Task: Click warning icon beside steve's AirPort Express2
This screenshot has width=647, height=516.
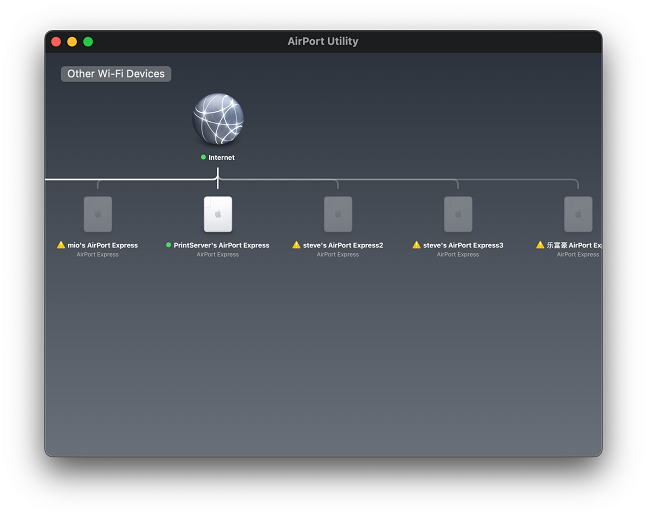Action: click(x=296, y=245)
